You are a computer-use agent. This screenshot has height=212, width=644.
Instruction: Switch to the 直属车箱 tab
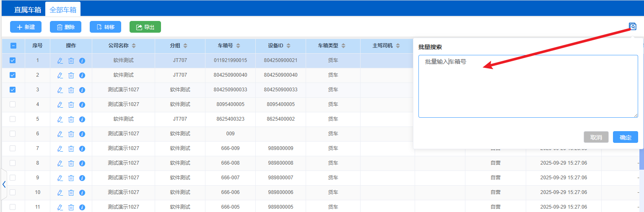pyautogui.click(x=28, y=9)
